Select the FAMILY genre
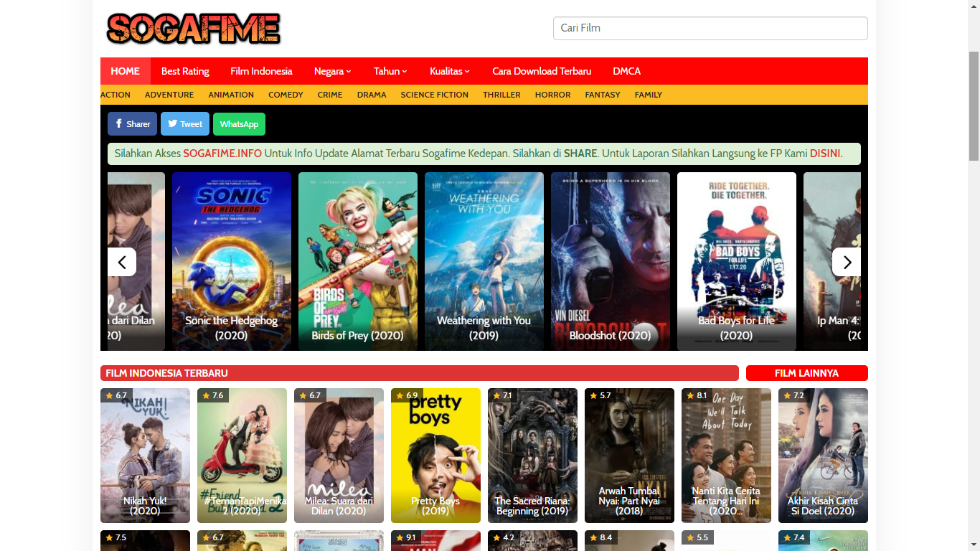Image resolution: width=980 pixels, height=551 pixels. 649,95
